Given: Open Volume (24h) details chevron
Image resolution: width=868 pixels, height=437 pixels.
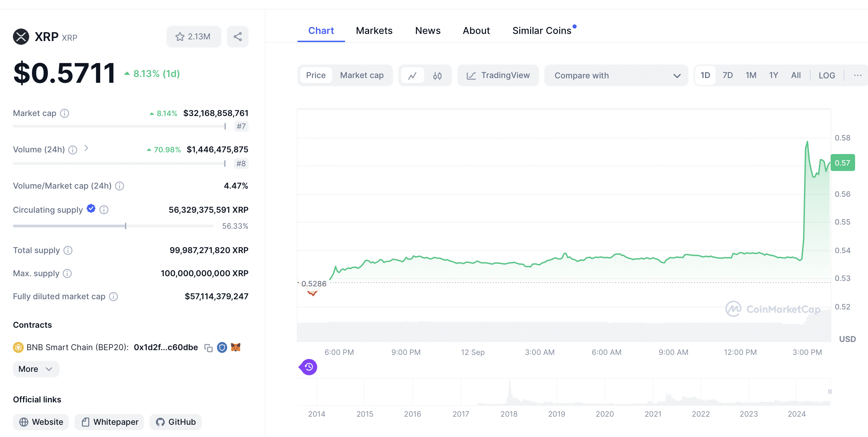Looking at the screenshot, I should (x=86, y=148).
